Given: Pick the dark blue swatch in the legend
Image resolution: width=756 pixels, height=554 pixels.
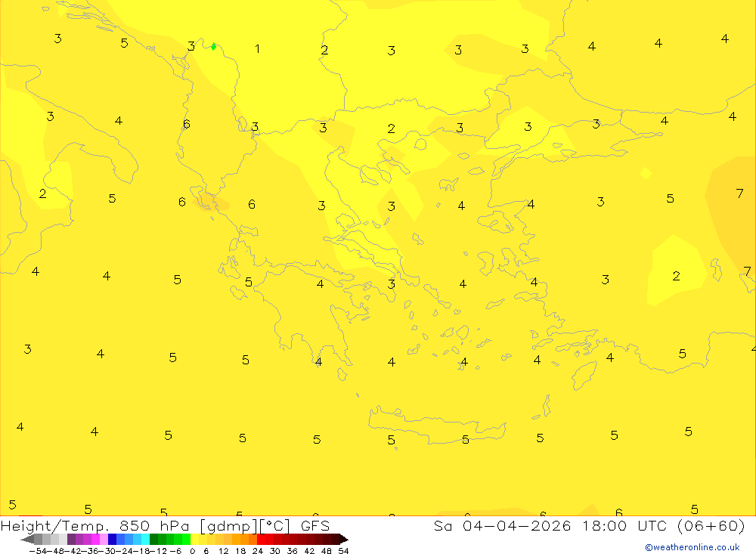Looking at the screenshot, I should [x=112, y=539].
